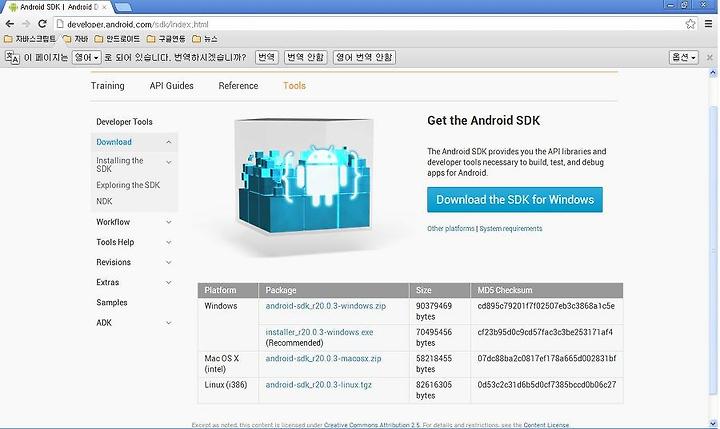Open the 자바스크립트 bookmark folder
This screenshot has height=429, width=720.
(30, 39)
